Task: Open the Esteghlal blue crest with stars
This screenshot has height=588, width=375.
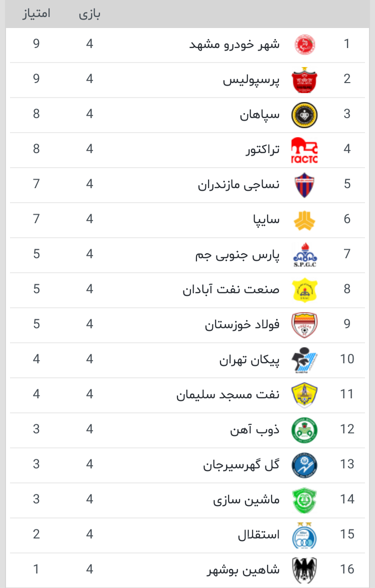Action: [x=304, y=535]
